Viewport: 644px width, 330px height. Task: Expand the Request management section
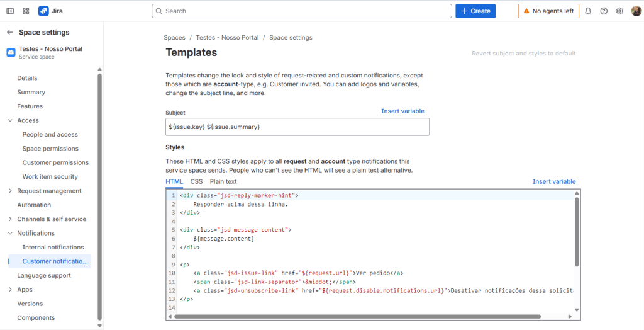click(x=10, y=191)
